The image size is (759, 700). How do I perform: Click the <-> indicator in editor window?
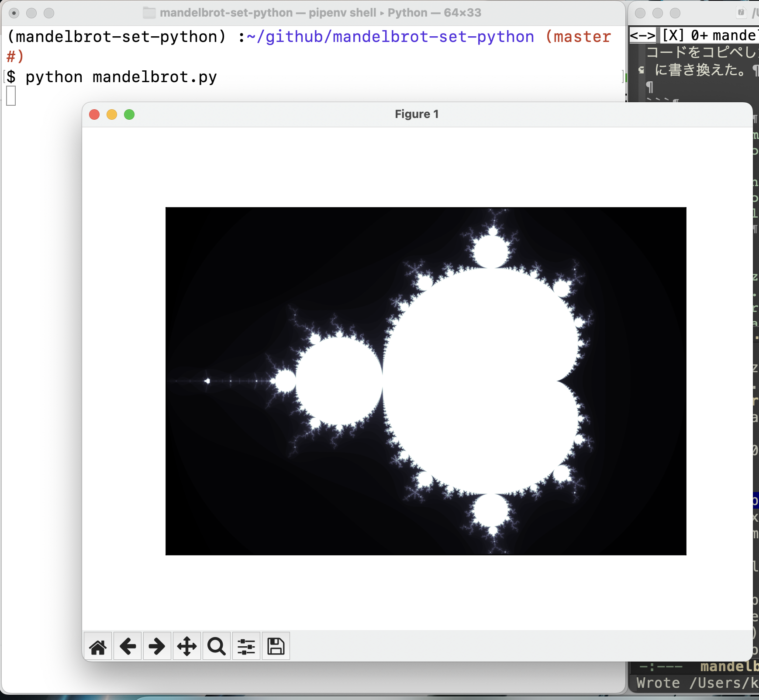[x=642, y=35]
